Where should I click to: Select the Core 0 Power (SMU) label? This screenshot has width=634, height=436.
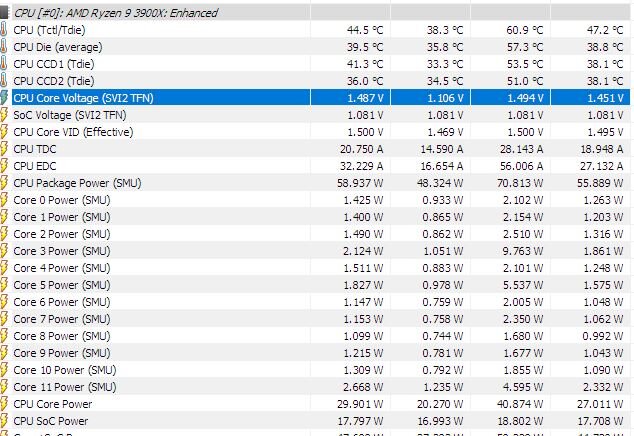pyautogui.click(x=62, y=200)
